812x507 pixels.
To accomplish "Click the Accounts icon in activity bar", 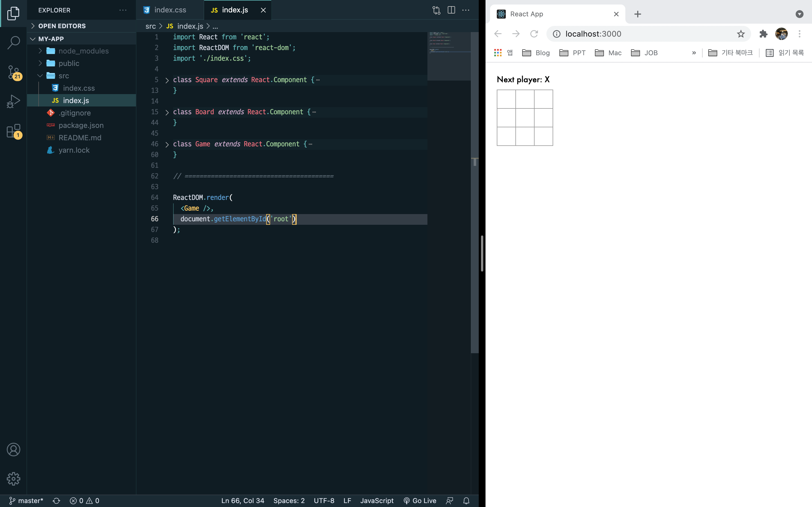I will (x=14, y=449).
